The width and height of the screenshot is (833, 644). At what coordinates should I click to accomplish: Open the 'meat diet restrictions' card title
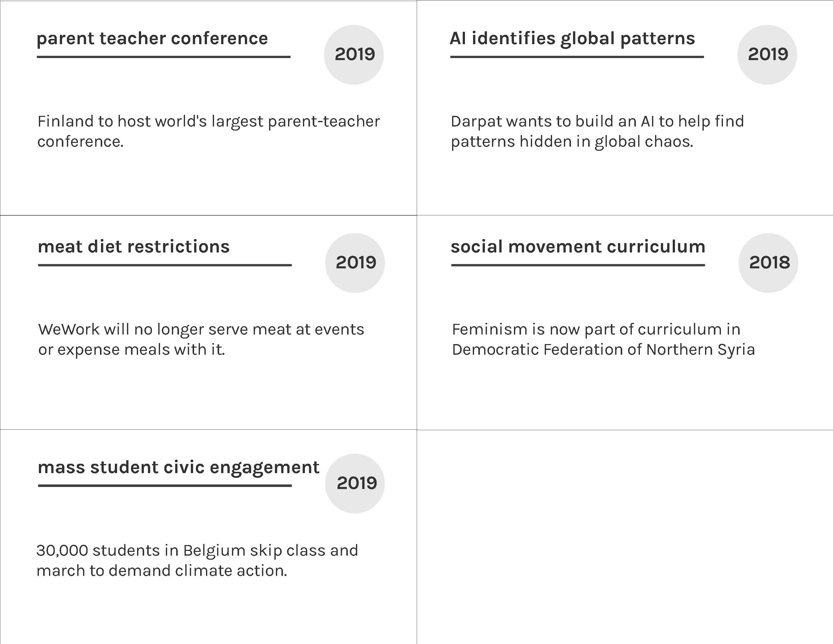(134, 247)
